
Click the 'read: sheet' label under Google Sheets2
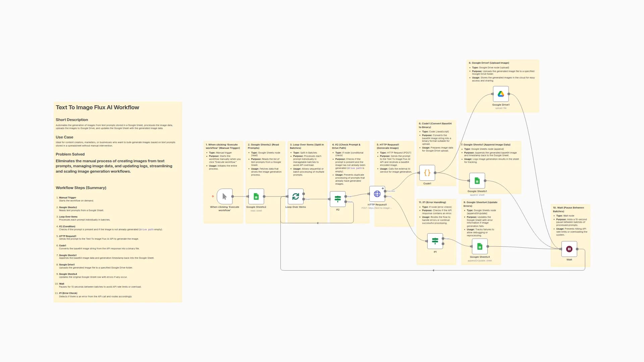tap(256, 210)
